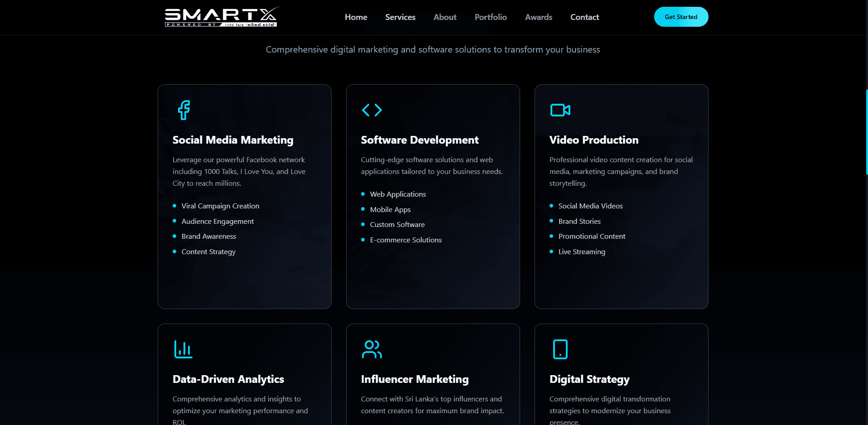Click the Video Production heading
This screenshot has height=425, width=868.
pyautogui.click(x=594, y=140)
